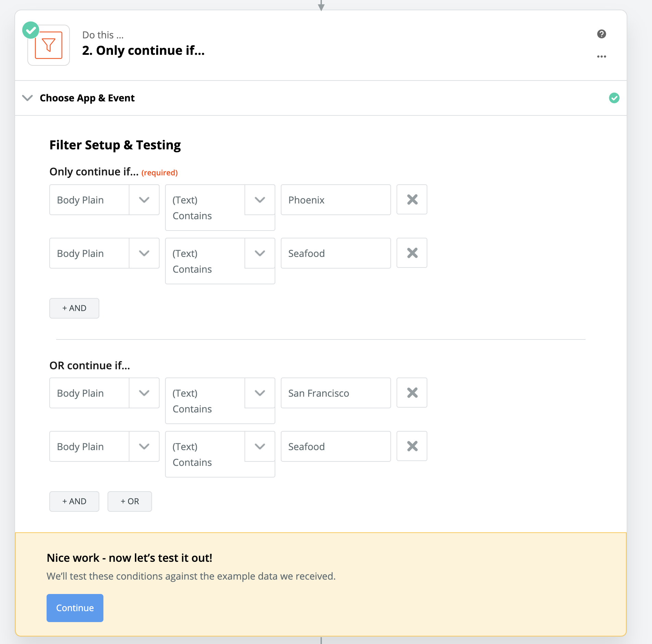
Task: Delete the last Seafood condition row
Action: (x=412, y=446)
